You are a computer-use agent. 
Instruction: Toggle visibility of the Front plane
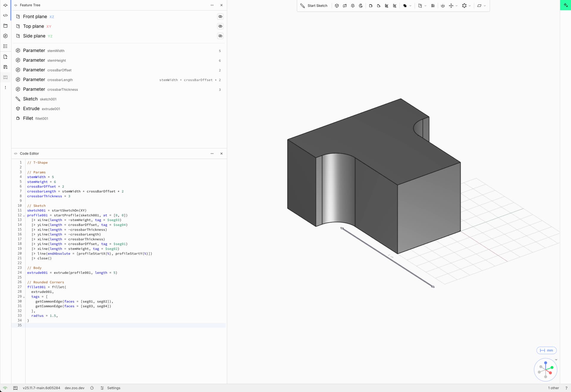220,17
